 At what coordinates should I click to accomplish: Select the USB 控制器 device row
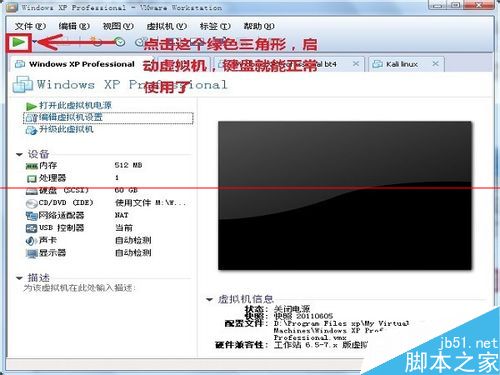tap(108, 228)
